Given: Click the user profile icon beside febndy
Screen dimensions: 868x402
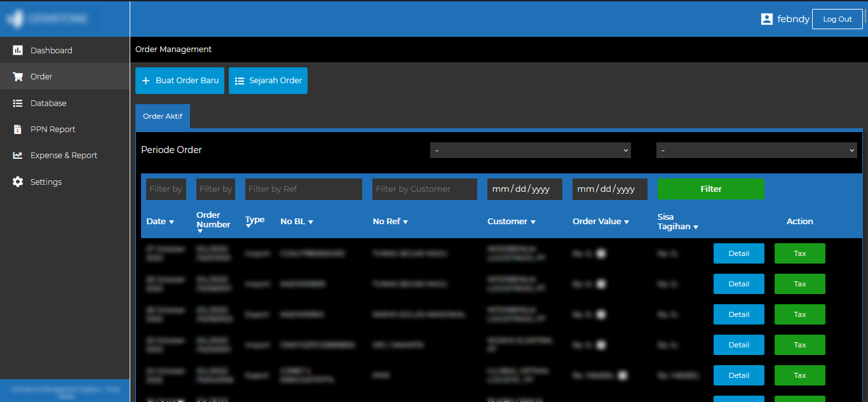Looking at the screenshot, I should 766,19.
